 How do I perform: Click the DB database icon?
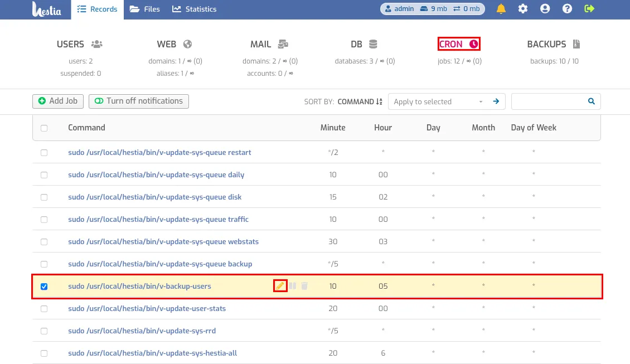coord(373,44)
